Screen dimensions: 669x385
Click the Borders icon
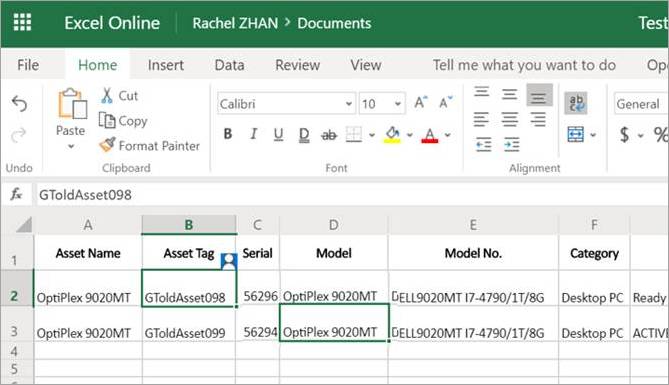354,134
